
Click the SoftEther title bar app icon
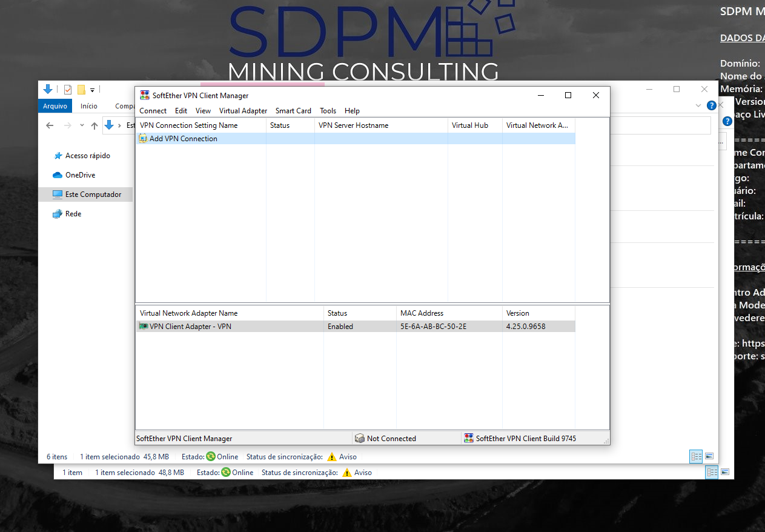coord(145,95)
